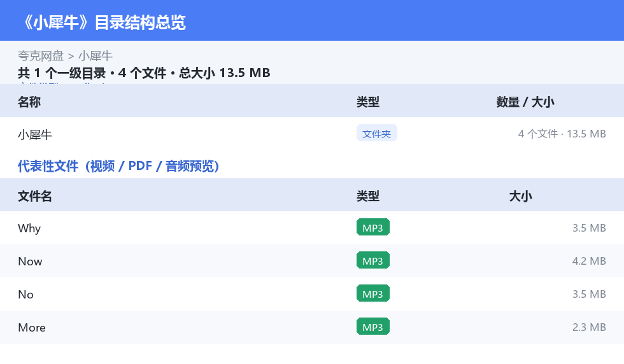Select the 小犀牛 breadcrumb entry
The height and width of the screenshot is (364, 624).
pos(96,56)
